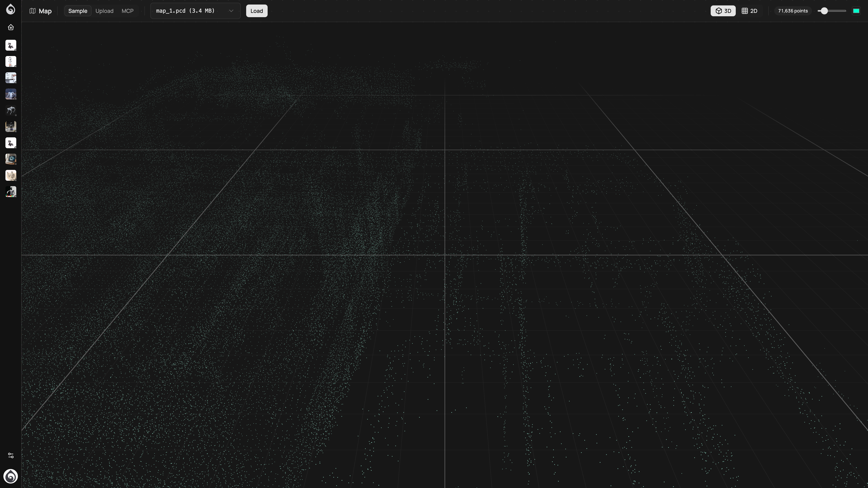The width and height of the screenshot is (868, 488).
Task: Click the 2D grid icon
Action: point(745,11)
